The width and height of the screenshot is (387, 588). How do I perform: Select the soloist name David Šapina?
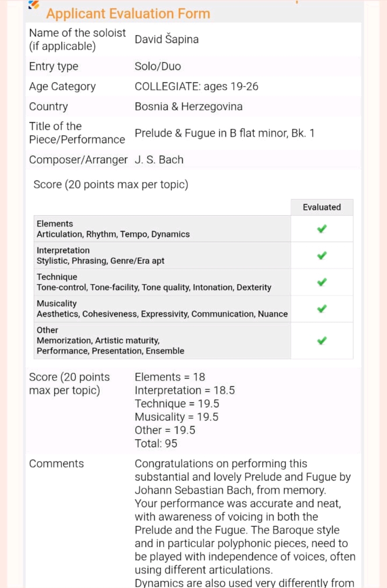coord(167,39)
